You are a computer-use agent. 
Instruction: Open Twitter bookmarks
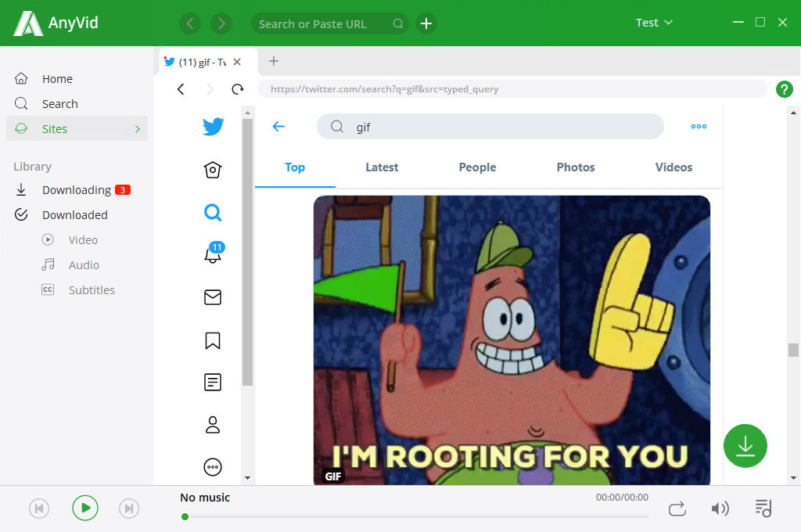tap(212, 340)
